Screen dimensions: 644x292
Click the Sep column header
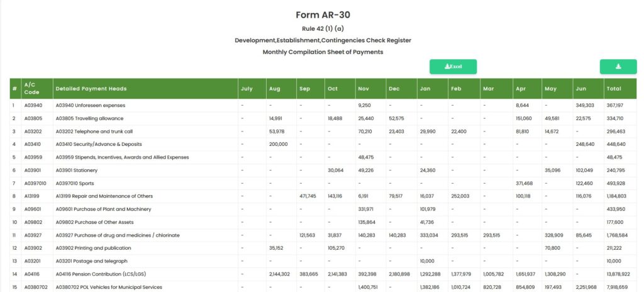311,89
